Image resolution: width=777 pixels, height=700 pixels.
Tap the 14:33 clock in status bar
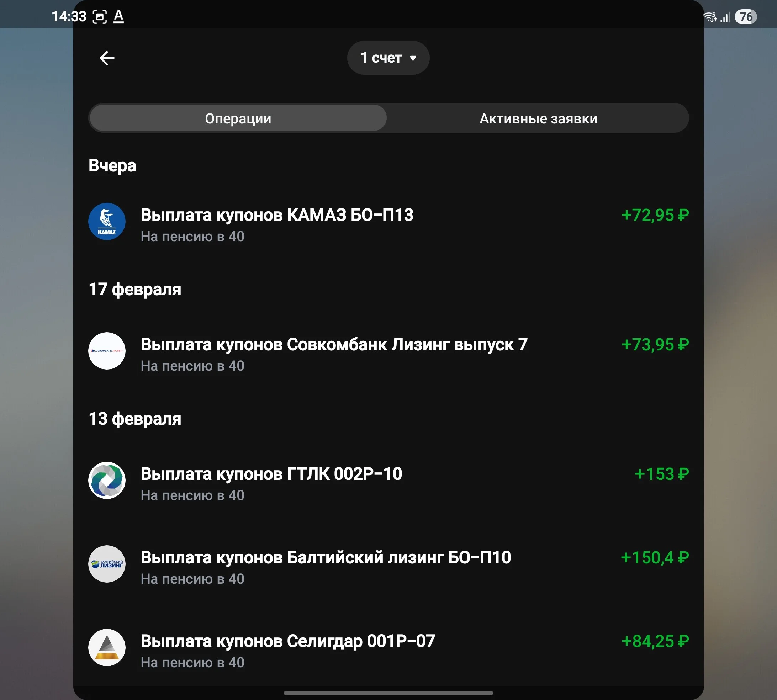pyautogui.click(x=69, y=16)
